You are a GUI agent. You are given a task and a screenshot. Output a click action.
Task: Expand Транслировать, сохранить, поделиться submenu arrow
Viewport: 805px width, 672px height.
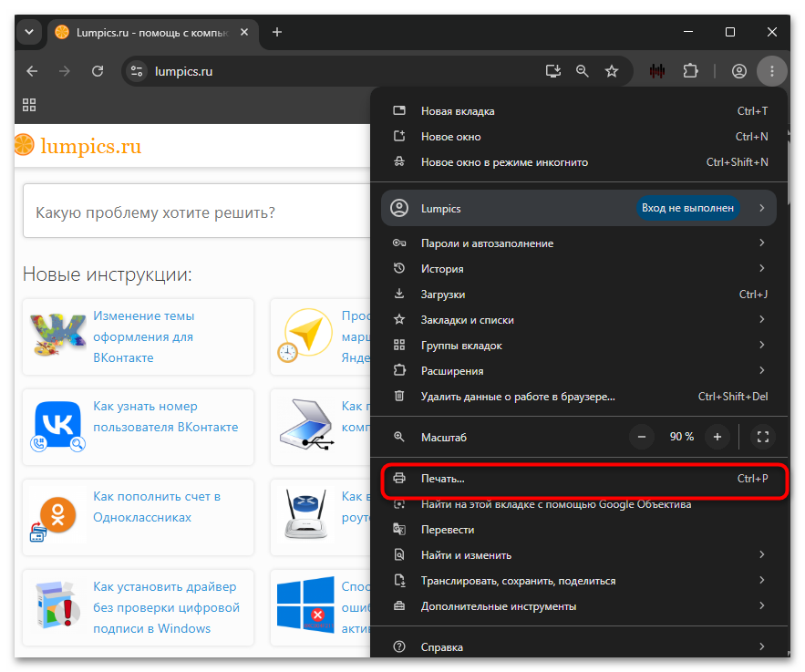pyautogui.click(x=762, y=580)
